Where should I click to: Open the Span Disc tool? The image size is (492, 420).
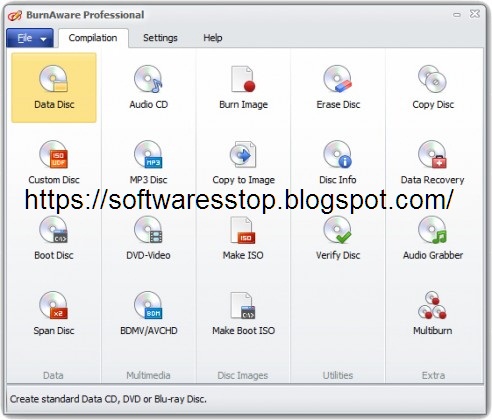(54, 313)
